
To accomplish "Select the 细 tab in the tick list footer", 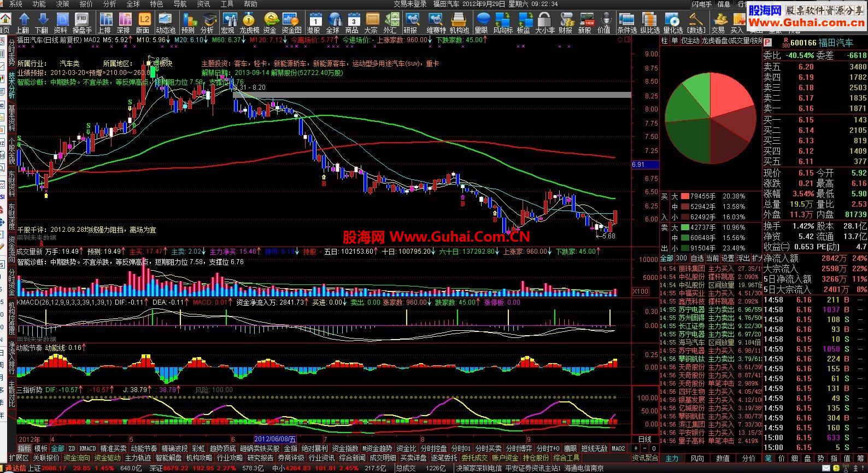I will 794,458.
